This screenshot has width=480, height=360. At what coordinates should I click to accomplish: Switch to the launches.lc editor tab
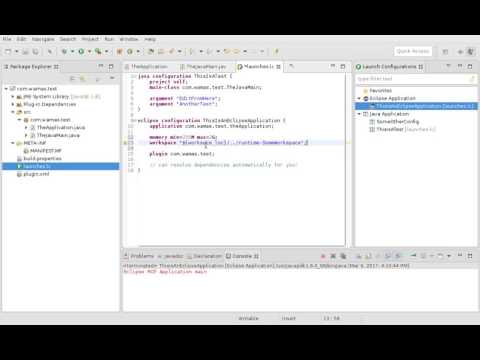coord(259,67)
